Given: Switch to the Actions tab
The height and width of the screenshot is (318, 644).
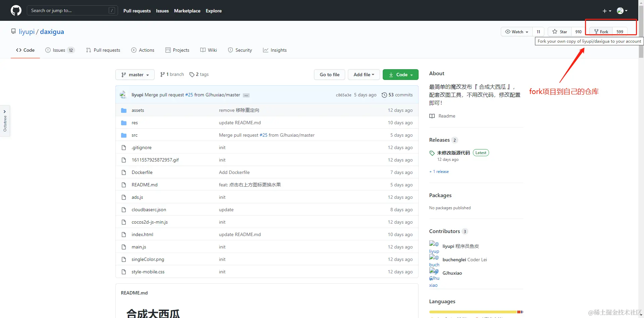Looking at the screenshot, I should (x=143, y=50).
